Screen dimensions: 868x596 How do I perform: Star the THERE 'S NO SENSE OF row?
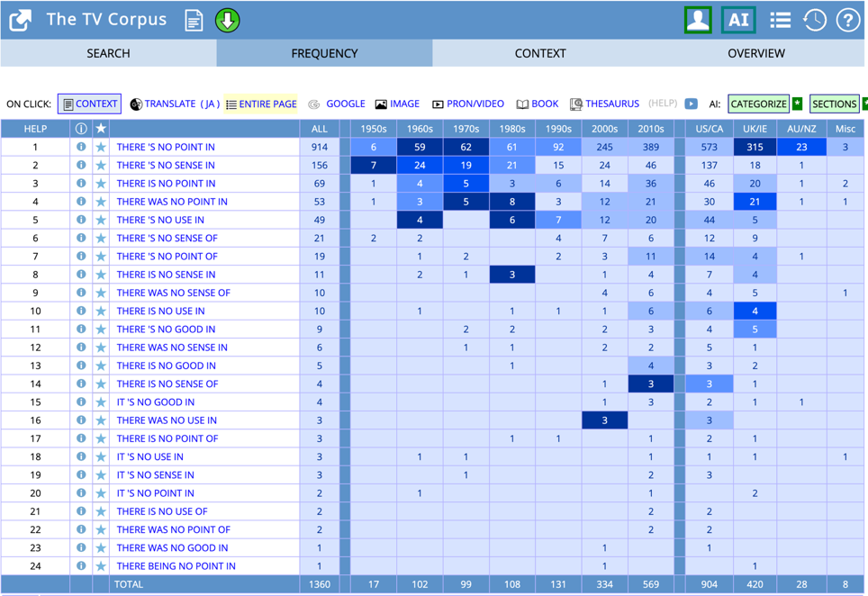pos(101,238)
